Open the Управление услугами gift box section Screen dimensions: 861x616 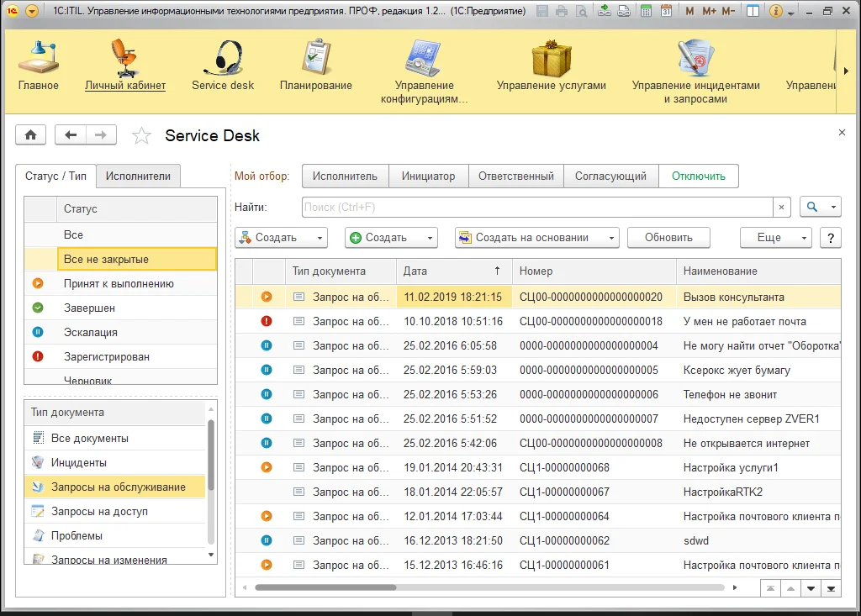[x=552, y=65]
